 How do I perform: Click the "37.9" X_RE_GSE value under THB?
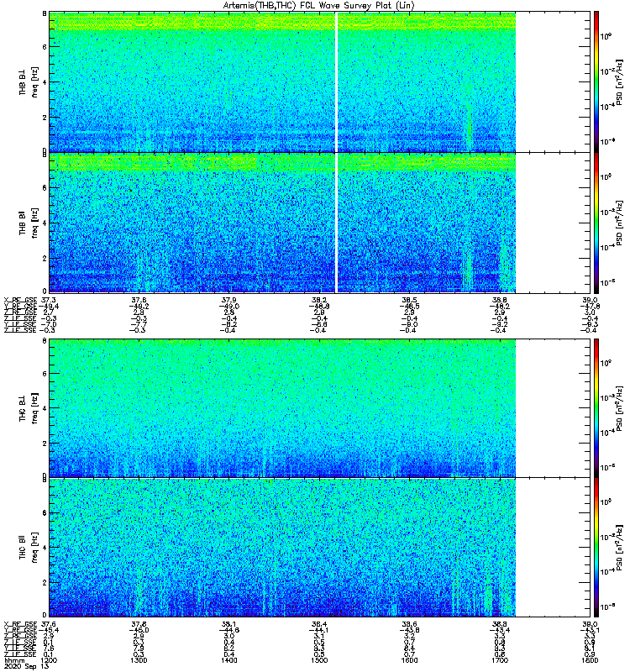pos(229,300)
